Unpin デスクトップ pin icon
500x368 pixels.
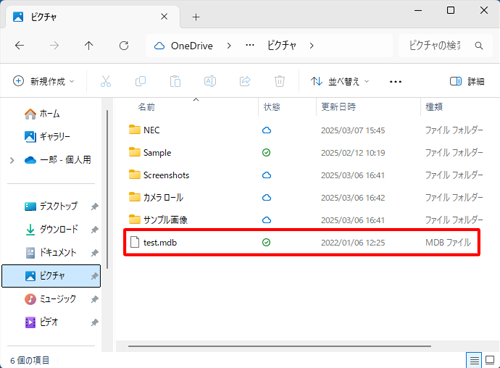95,207
